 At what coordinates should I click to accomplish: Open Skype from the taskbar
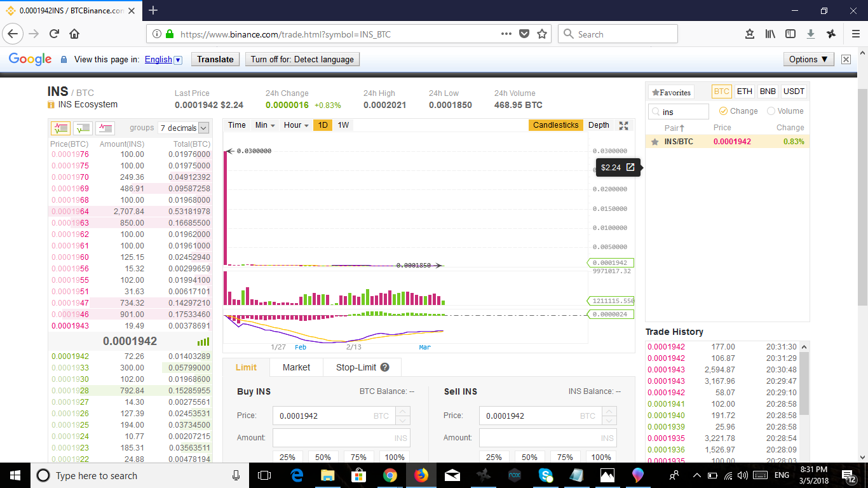(546, 475)
